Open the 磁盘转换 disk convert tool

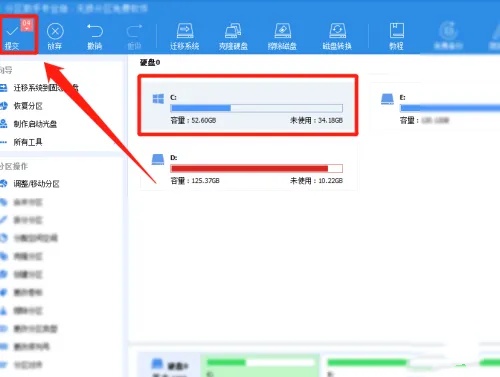click(x=337, y=36)
